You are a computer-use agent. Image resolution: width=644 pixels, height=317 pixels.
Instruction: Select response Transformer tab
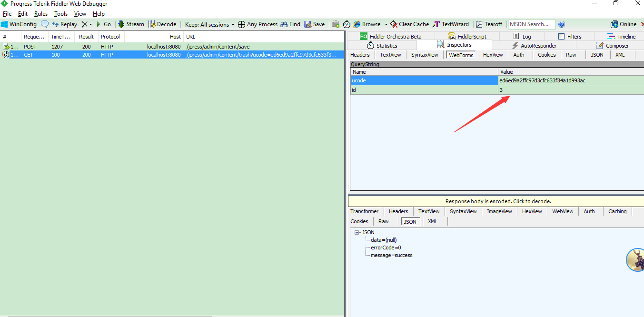tap(365, 212)
